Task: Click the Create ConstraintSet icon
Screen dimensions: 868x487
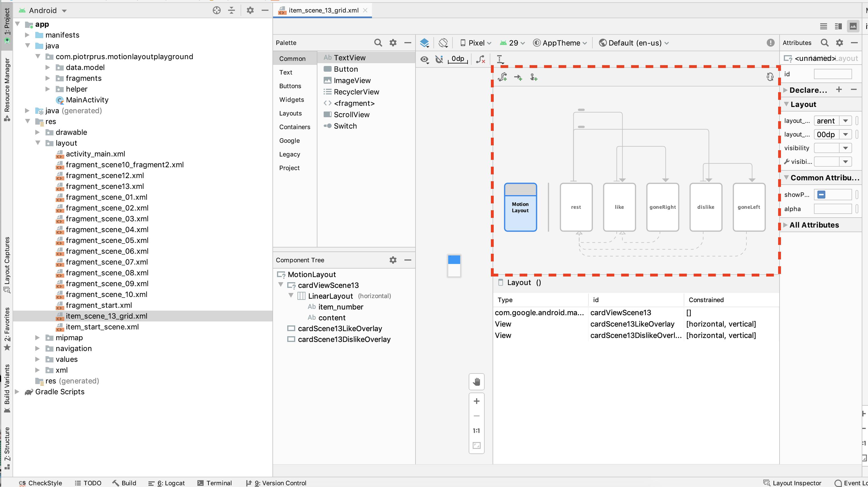Action: [x=503, y=77]
